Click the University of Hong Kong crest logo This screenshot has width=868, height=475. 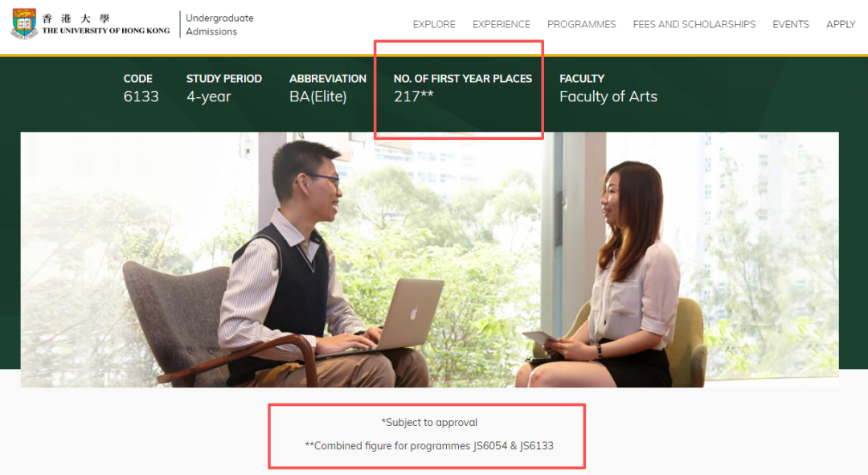pyautogui.click(x=24, y=23)
